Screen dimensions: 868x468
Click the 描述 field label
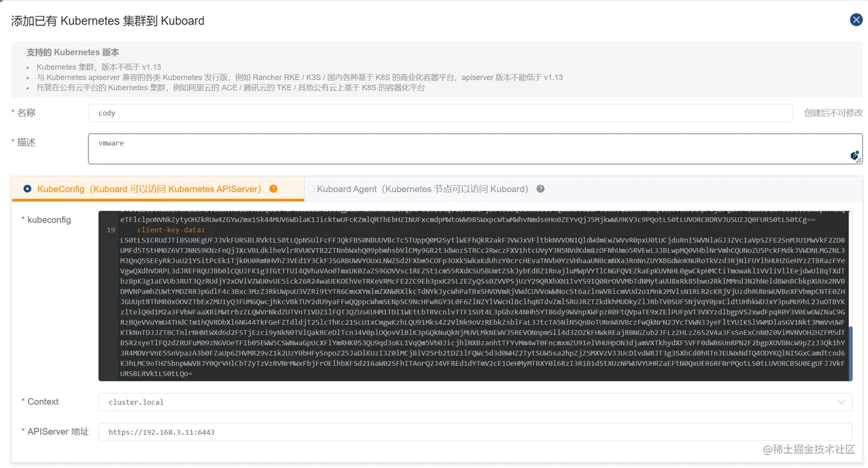tap(26, 142)
